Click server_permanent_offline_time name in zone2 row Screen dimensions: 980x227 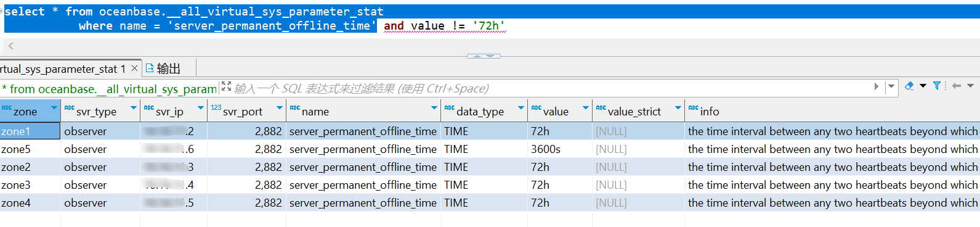tap(363, 167)
